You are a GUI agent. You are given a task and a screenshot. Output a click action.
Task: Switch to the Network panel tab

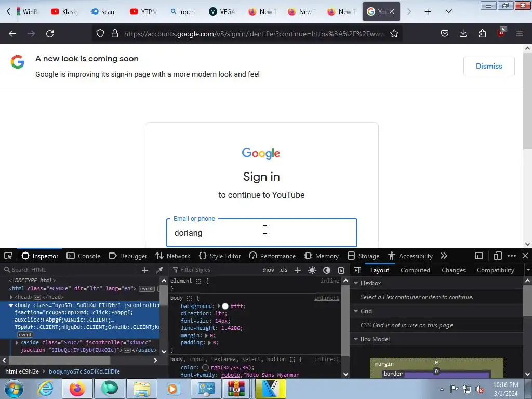point(172,256)
